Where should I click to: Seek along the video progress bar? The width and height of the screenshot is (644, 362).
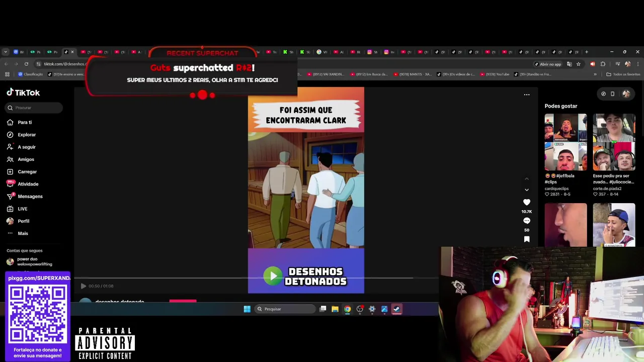click(257, 278)
